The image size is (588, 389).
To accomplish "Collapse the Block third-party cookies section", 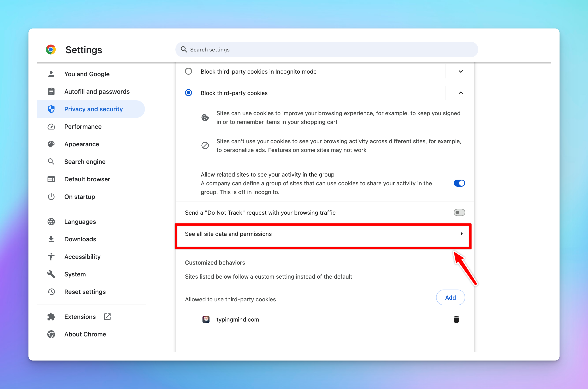I will [461, 93].
